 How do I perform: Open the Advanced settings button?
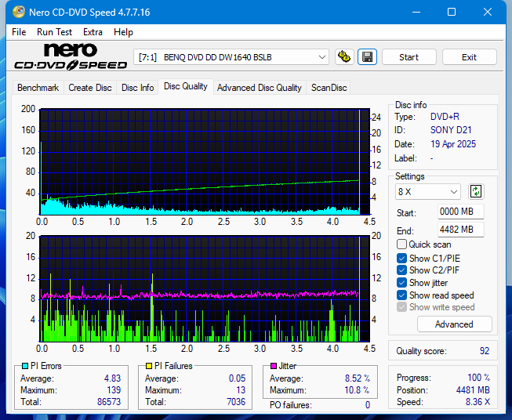pos(454,324)
